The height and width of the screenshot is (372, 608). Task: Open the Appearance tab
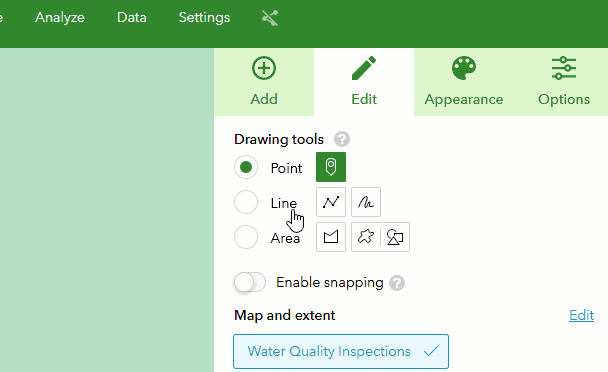tap(464, 82)
